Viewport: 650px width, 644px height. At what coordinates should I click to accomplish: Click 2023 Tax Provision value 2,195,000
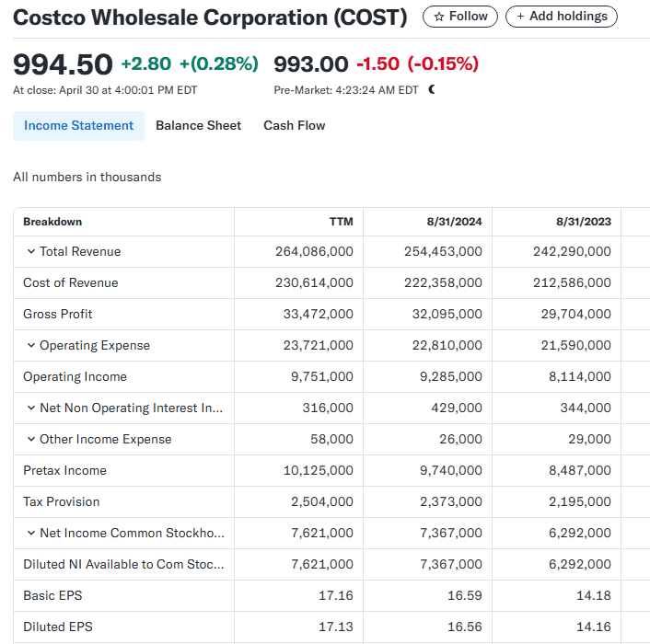(x=580, y=501)
